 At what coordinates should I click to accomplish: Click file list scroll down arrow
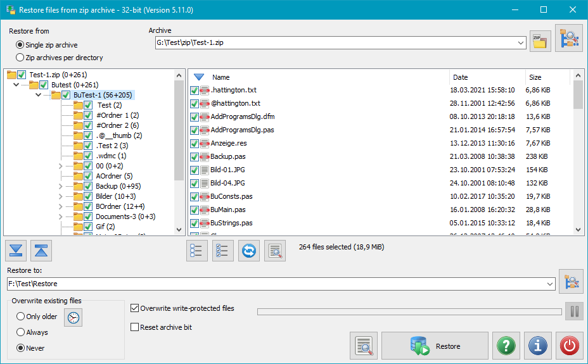tap(578, 230)
